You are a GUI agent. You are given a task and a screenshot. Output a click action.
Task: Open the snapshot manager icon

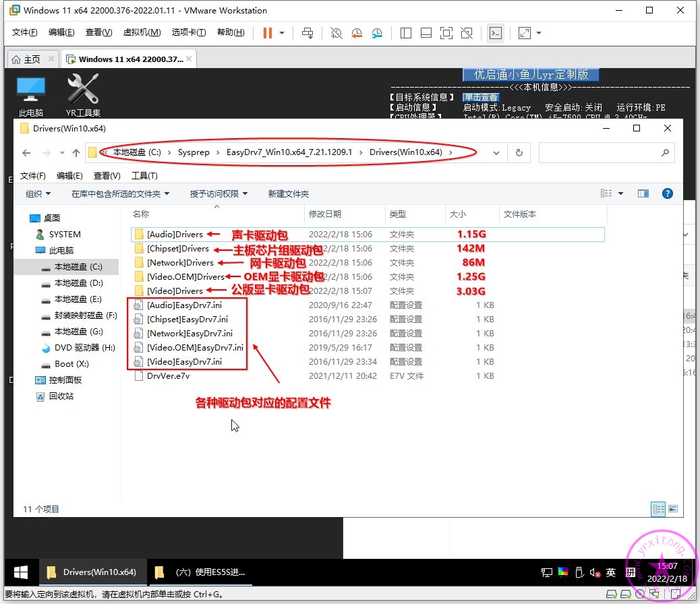click(x=377, y=33)
